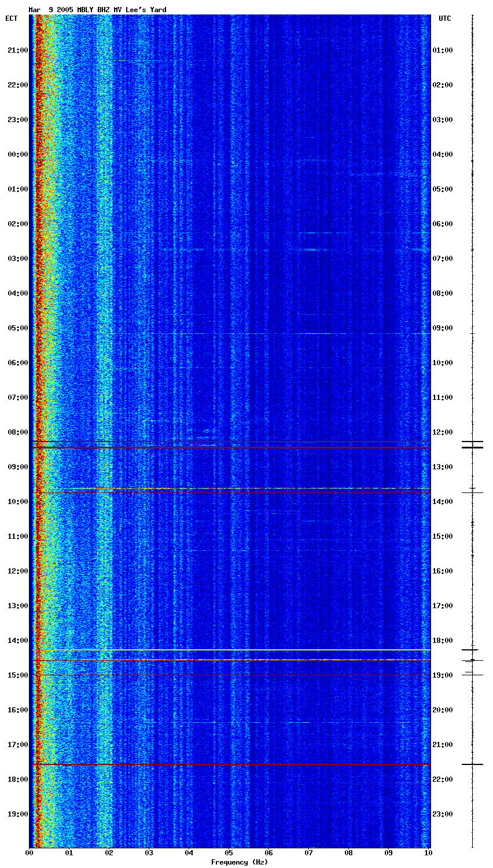The height and width of the screenshot is (868, 493).
Task: Click the red event line between 17:00 and 18:00 ECT
Action: (x=230, y=764)
